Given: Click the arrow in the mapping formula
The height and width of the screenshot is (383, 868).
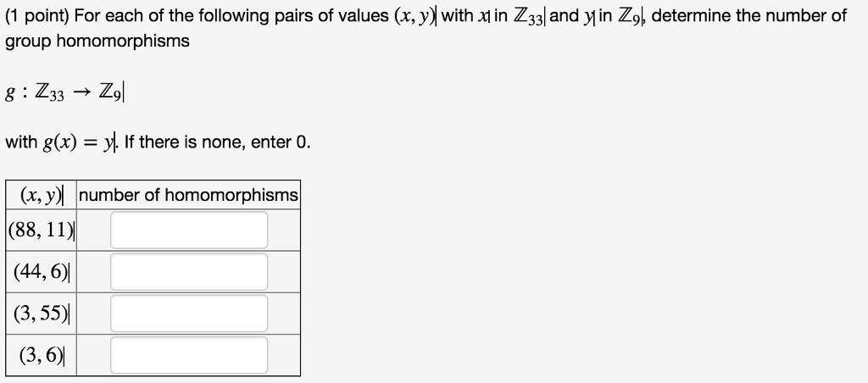Looking at the screenshot, I should (81, 93).
